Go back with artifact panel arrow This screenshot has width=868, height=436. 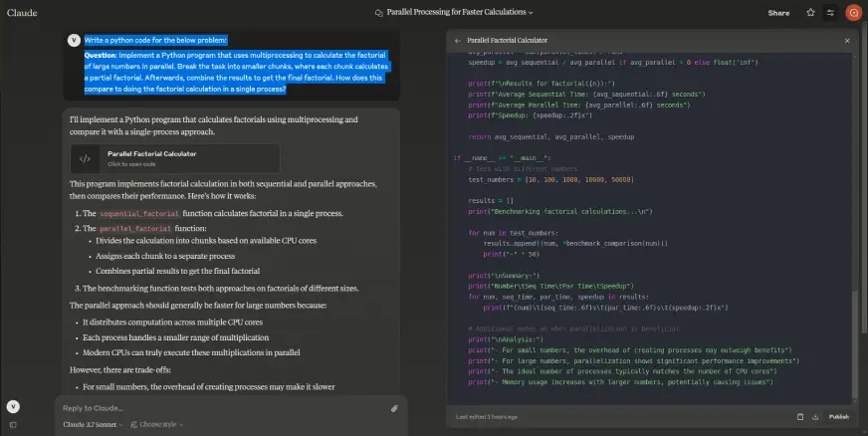point(457,41)
